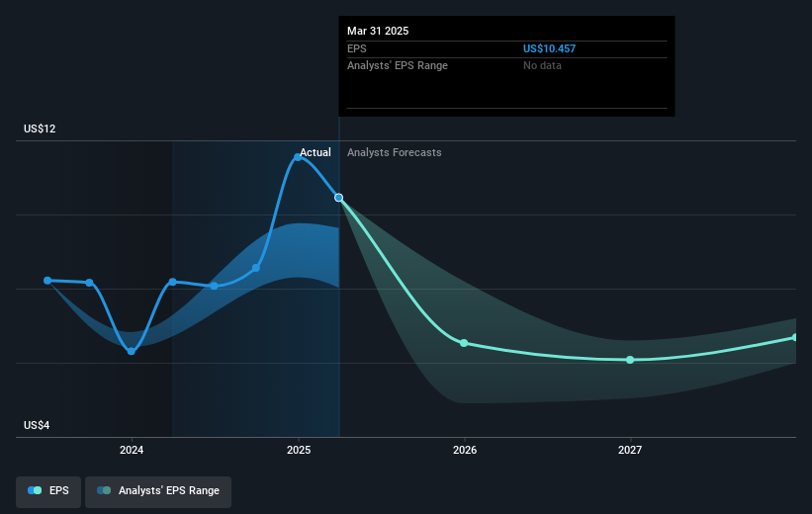This screenshot has width=812, height=514.
Task: Select the highlighted Mar 31 2025 EPS point
Action: 338,198
